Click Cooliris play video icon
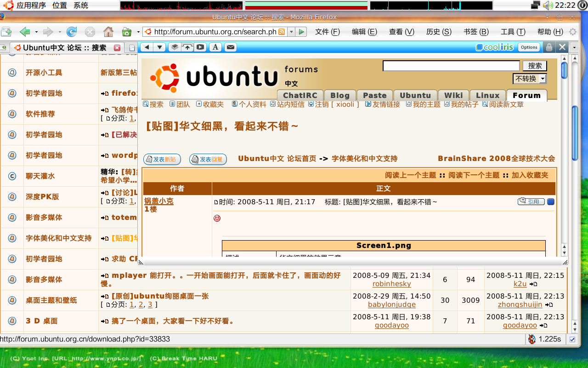The width and height of the screenshot is (588, 368). (x=200, y=47)
